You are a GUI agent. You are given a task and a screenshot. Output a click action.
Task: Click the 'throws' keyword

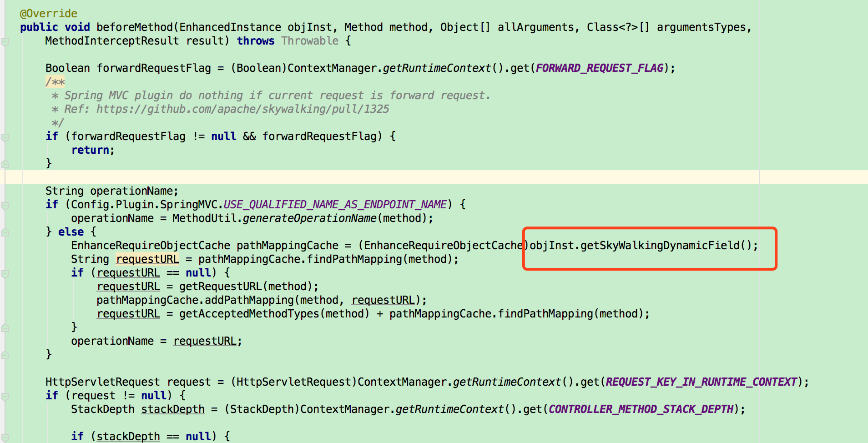[256, 41]
